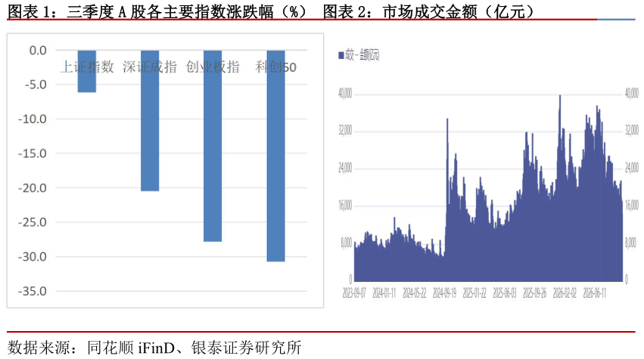The height and width of the screenshot is (359, 644).
Task: Click the 0.0 axis value
Action: (x=38, y=51)
